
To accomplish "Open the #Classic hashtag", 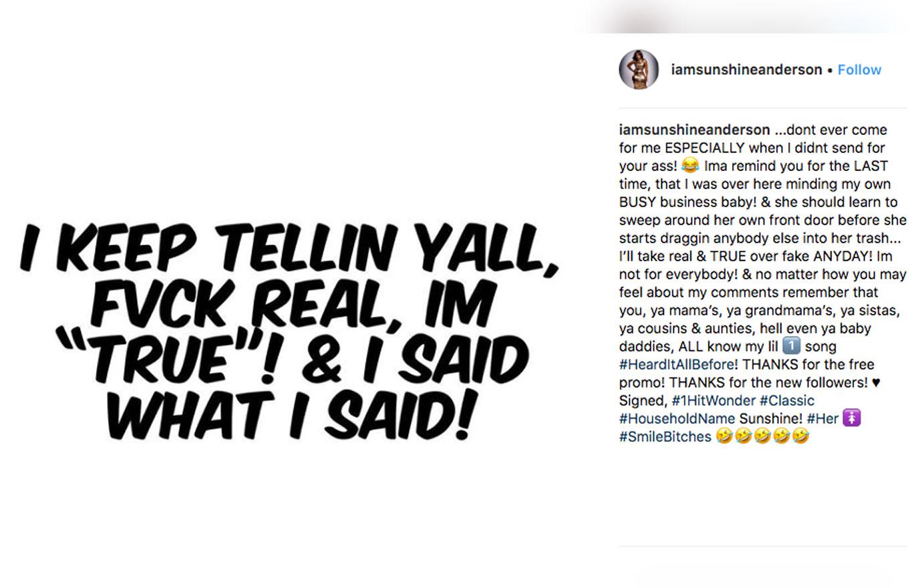I will pos(786,400).
